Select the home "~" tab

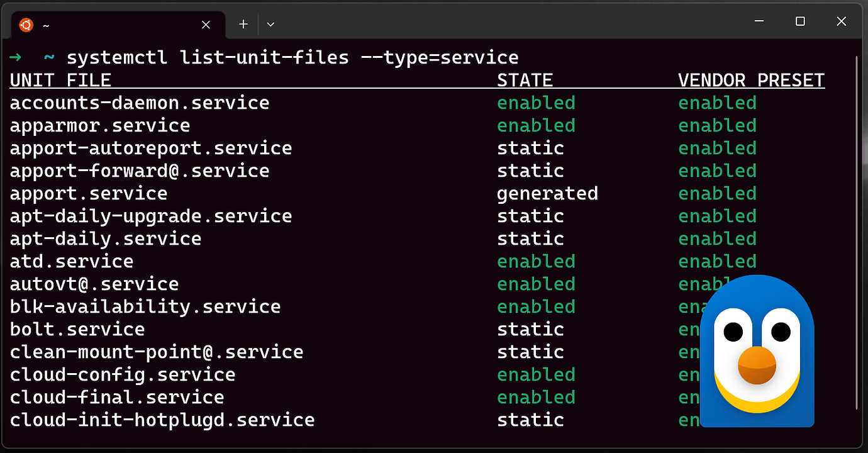point(94,25)
